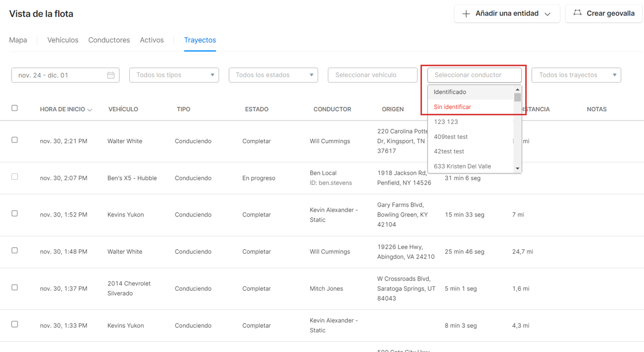Screen dimensions: 644x352
Task: Click driver Ben Local cell
Action: click(323, 173)
